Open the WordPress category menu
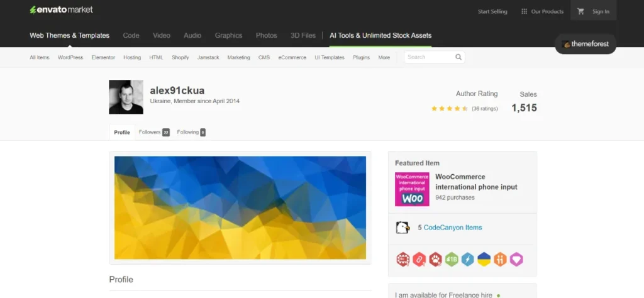 (70, 57)
